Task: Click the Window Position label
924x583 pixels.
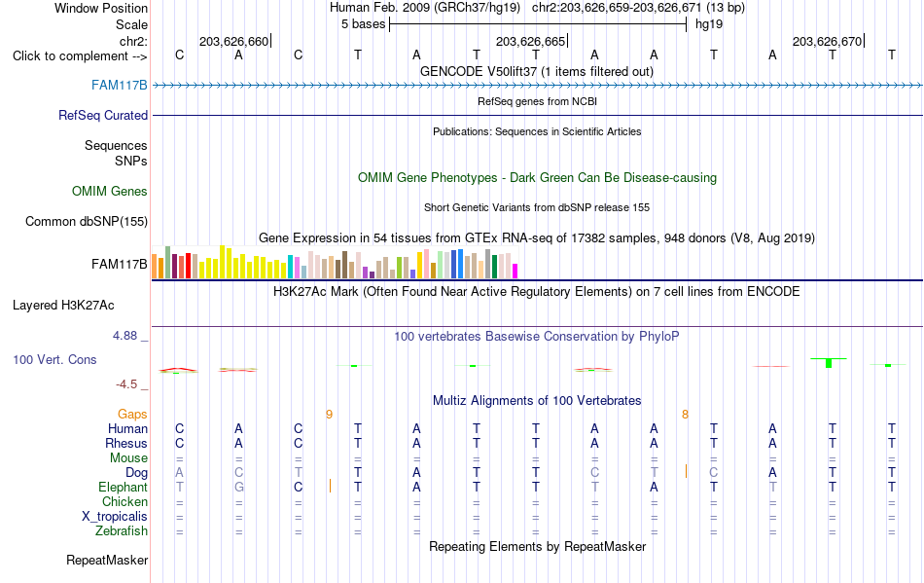Action: pos(101,8)
